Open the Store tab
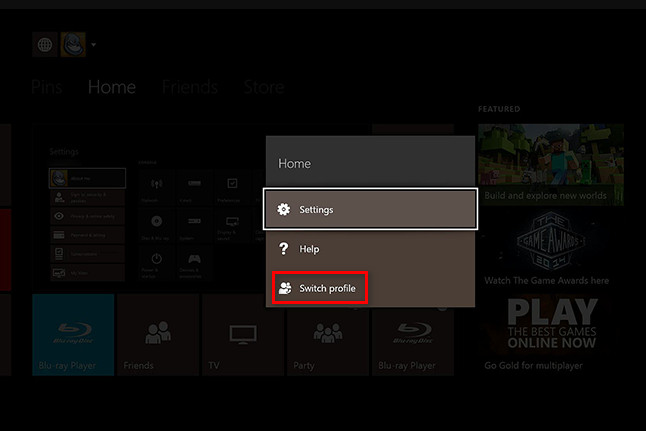 [264, 87]
